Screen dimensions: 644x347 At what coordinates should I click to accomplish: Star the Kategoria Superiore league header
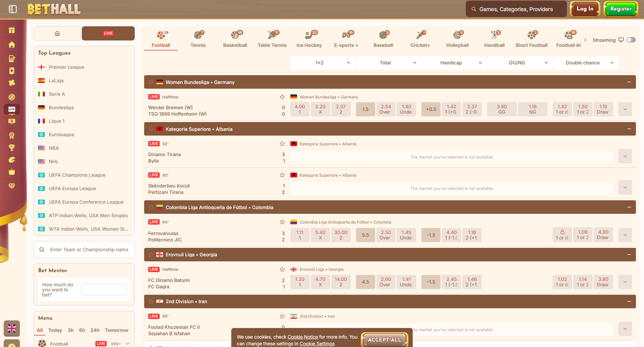151,129
